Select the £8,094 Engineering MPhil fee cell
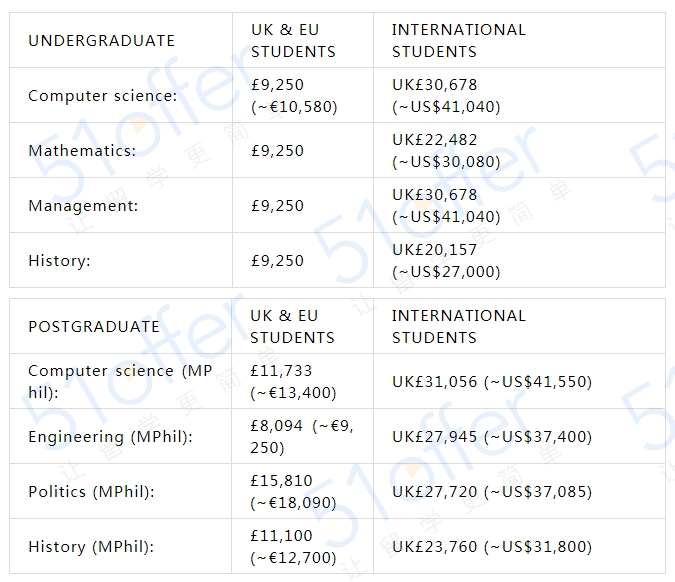Viewport: 675px width, 582px height. coord(301,437)
